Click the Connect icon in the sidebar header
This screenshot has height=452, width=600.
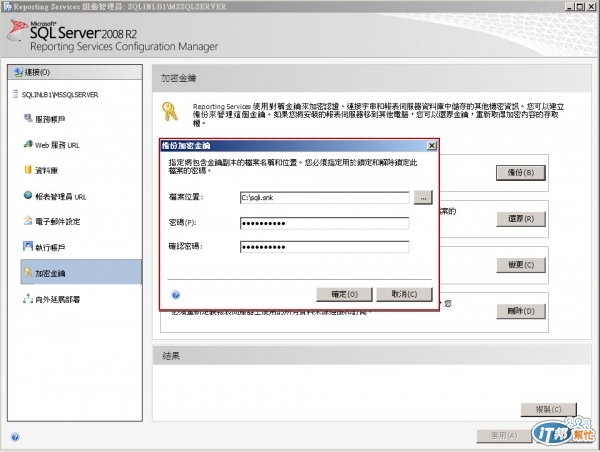pos(18,72)
